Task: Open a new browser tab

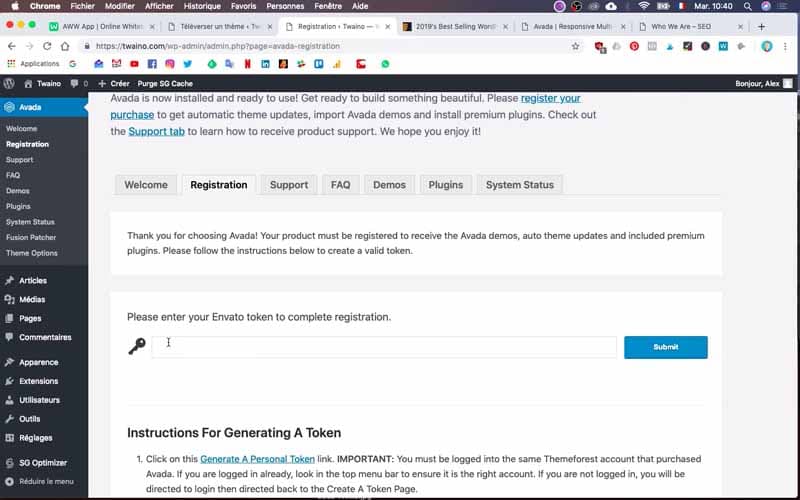Action: [761, 27]
